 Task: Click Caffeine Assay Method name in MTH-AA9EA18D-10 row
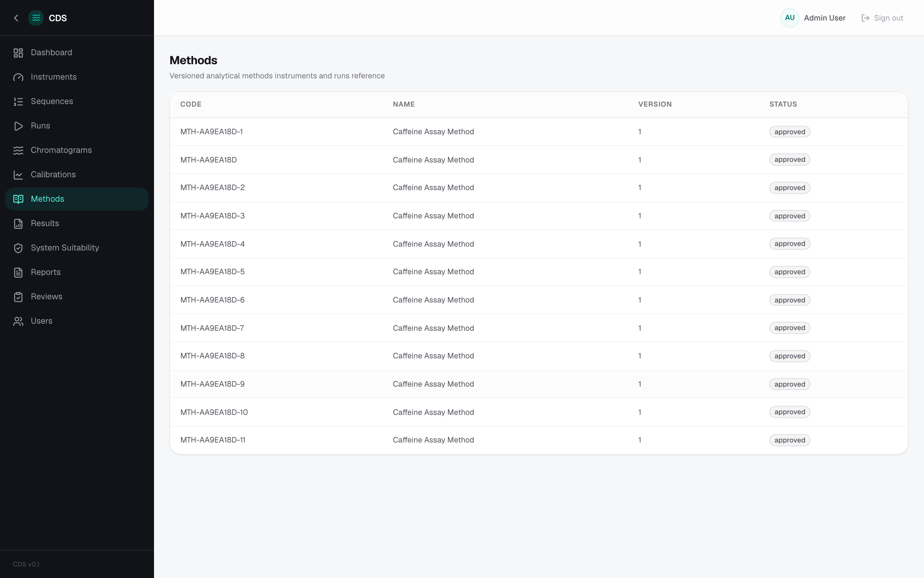(x=433, y=412)
